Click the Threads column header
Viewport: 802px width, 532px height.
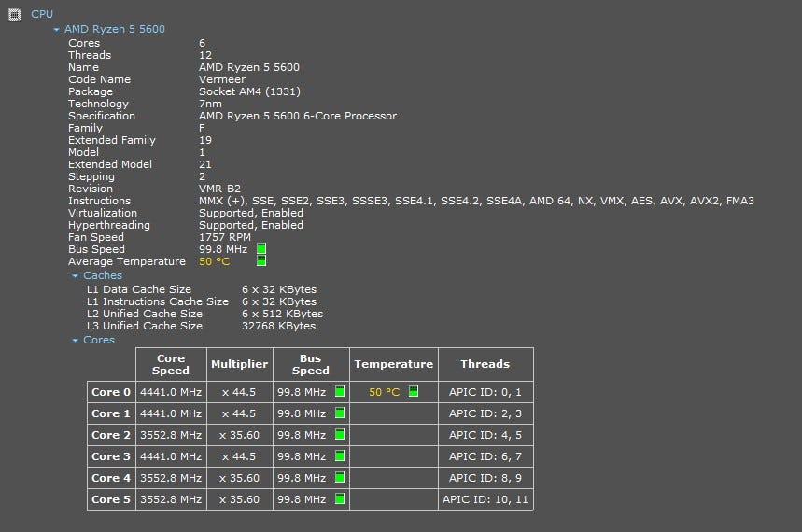(485, 364)
